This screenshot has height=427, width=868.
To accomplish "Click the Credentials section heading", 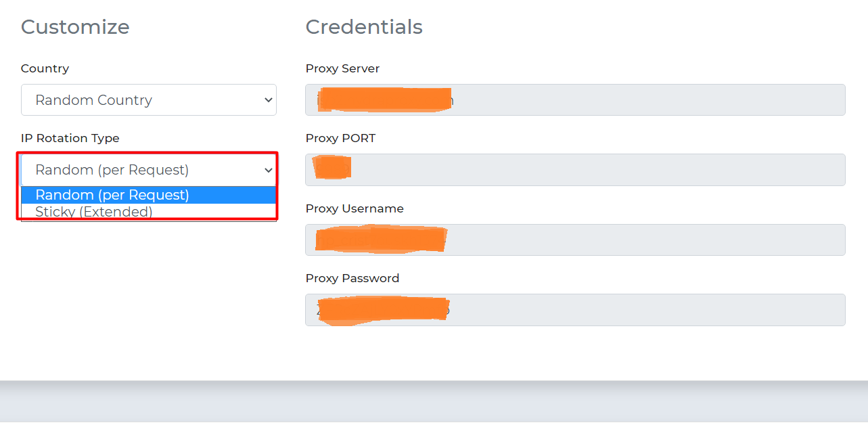I will [x=364, y=27].
